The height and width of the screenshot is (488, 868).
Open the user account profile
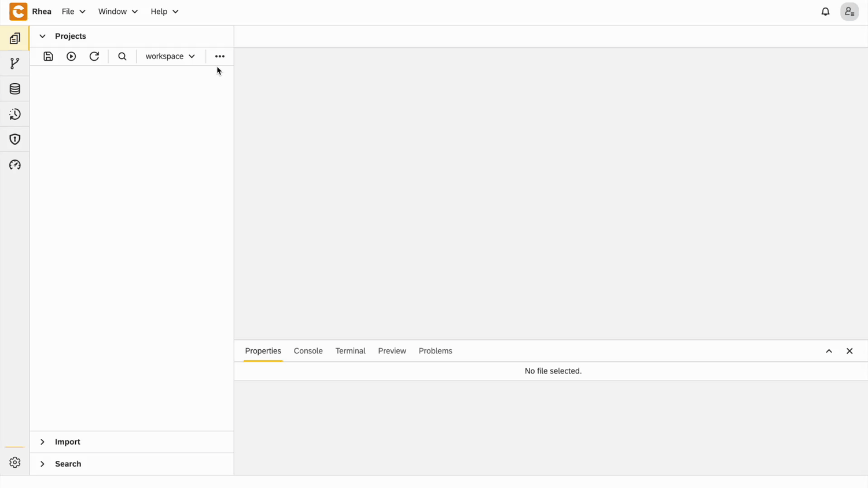pyautogui.click(x=849, y=12)
